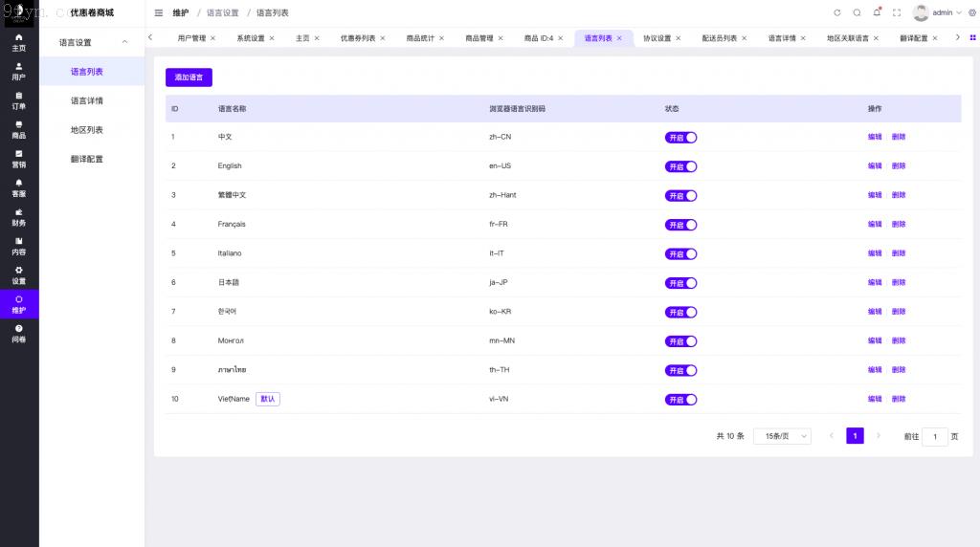Image resolution: width=980 pixels, height=547 pixels.
Task: Click the refresh icon in the top bar
Action: (837, 12)
